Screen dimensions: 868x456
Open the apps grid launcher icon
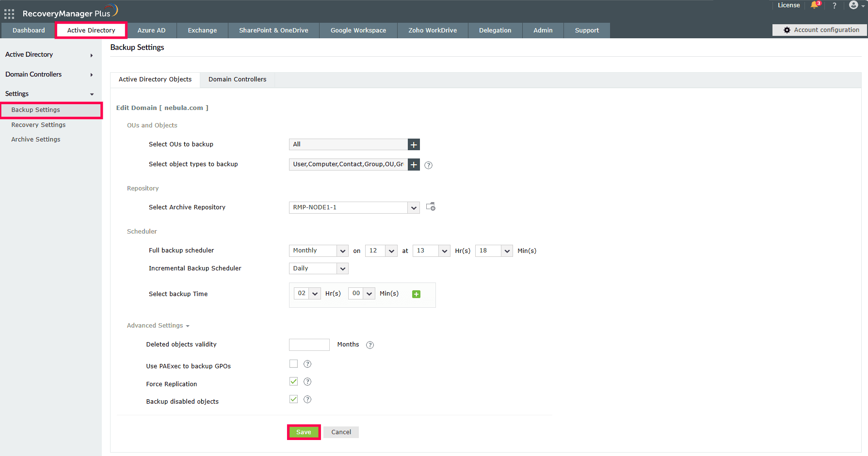click(x=9, y=14)
